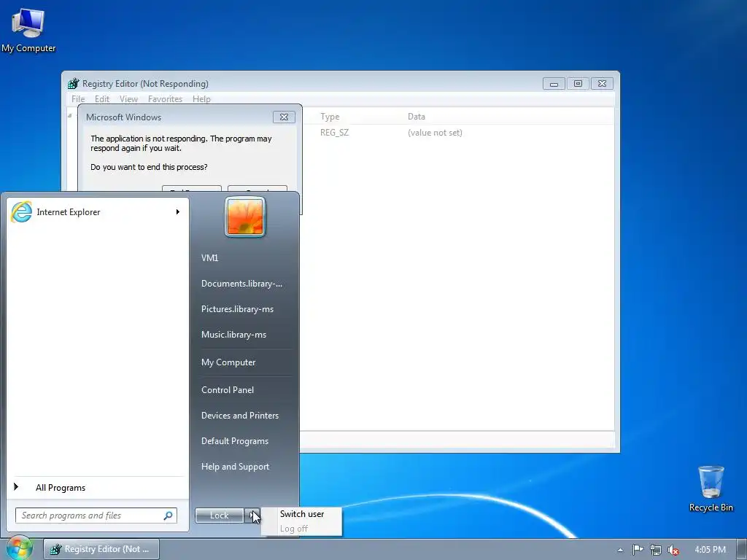The width and height of the screenshot is (747, 560).
Task: Close the Microsoft Windows dialog
Action: [x=284, y=117]
